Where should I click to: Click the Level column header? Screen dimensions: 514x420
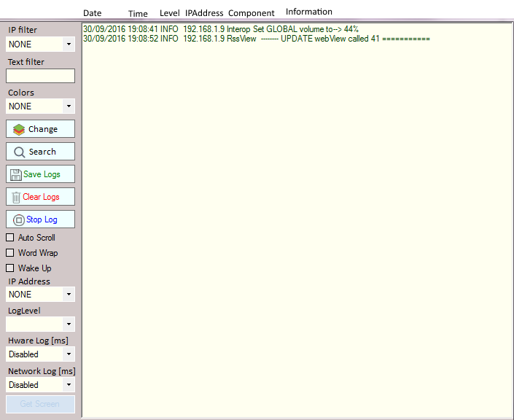point(169,13)
